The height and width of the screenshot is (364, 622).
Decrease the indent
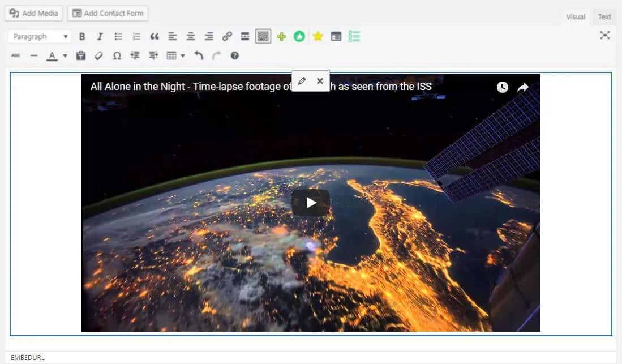[x=135, y=55]
